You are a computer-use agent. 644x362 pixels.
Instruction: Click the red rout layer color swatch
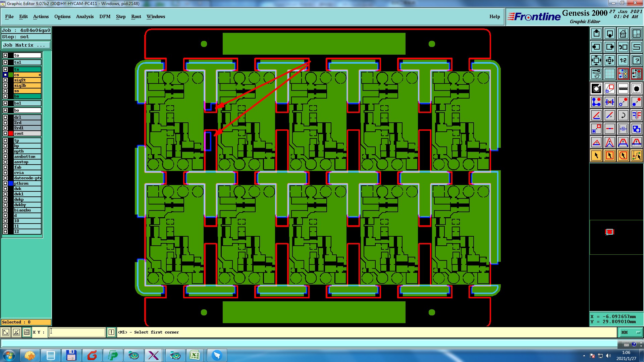click(11, 133)
